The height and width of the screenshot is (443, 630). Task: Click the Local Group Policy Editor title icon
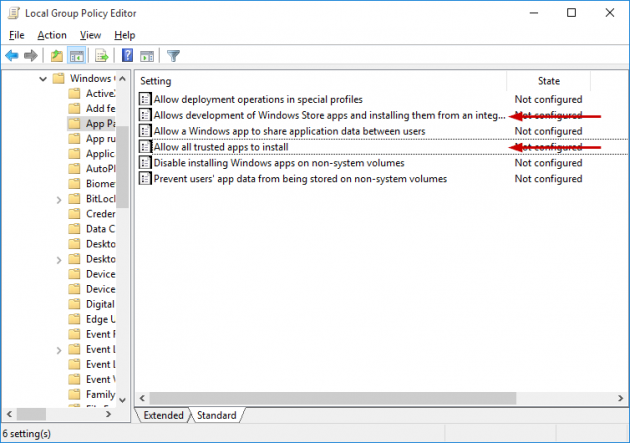[x=13, y=13]
